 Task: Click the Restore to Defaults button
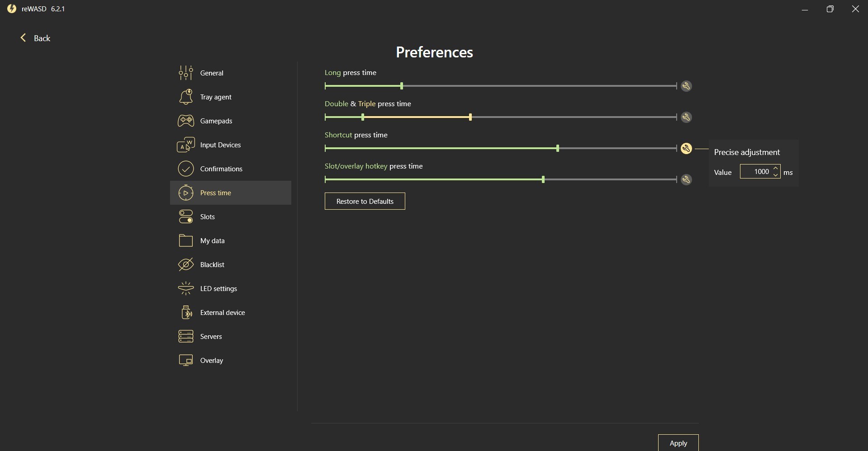pos(365,202)
